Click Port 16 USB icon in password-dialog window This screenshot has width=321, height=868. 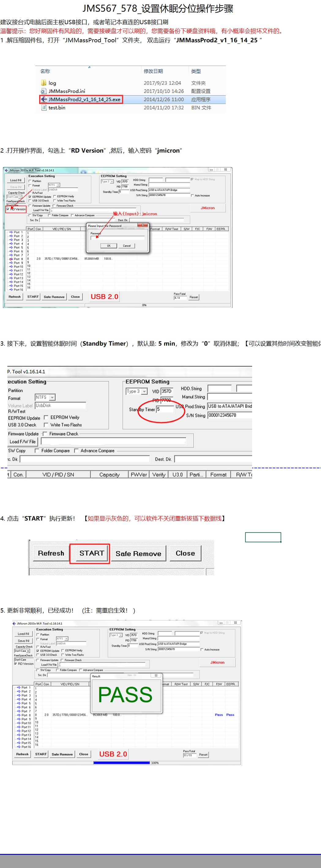point(11,290)
